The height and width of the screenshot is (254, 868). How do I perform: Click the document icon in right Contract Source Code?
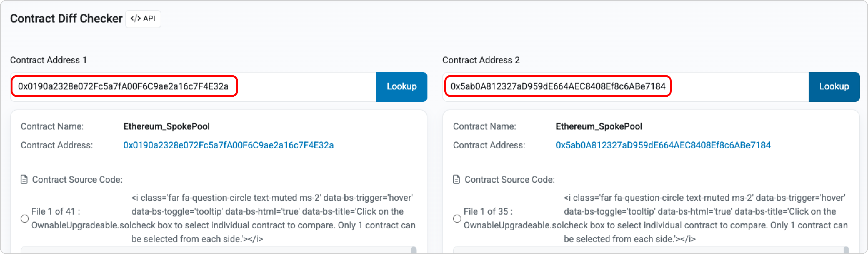[x=456, y=180]
